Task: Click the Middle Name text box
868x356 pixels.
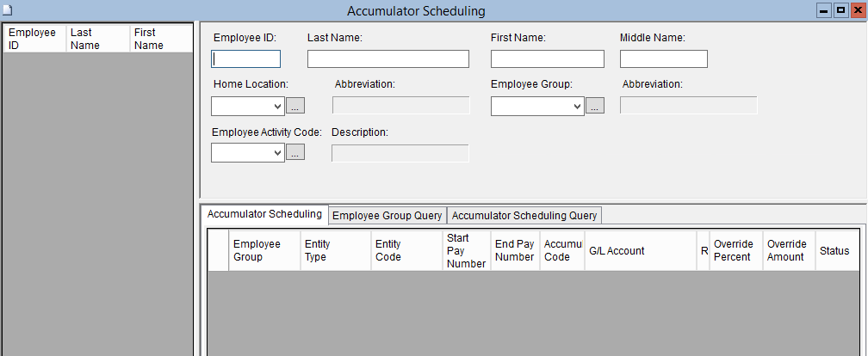Action: coord(663,58)
